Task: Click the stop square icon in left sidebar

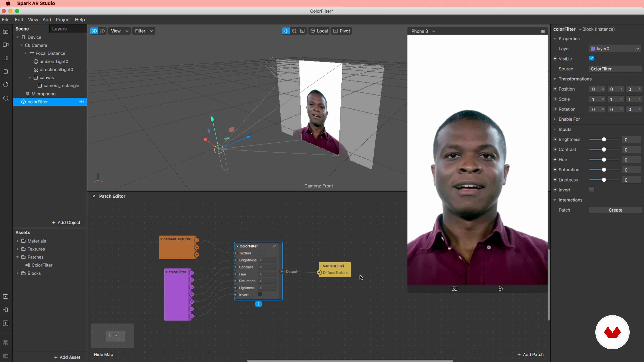Action: click(6, 71)
